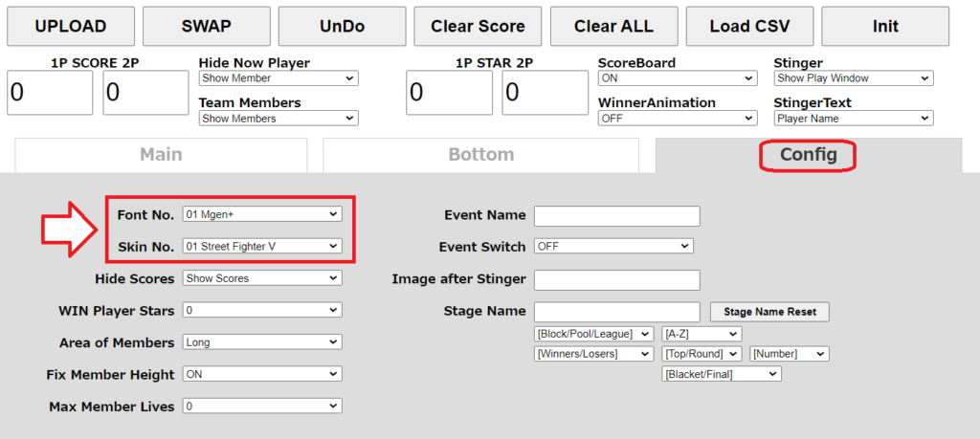Screen dimensions: 980x439
Task: Open the ScoreBoard ON dropdown
Action: pyautogui.click(x=678, y=78)
